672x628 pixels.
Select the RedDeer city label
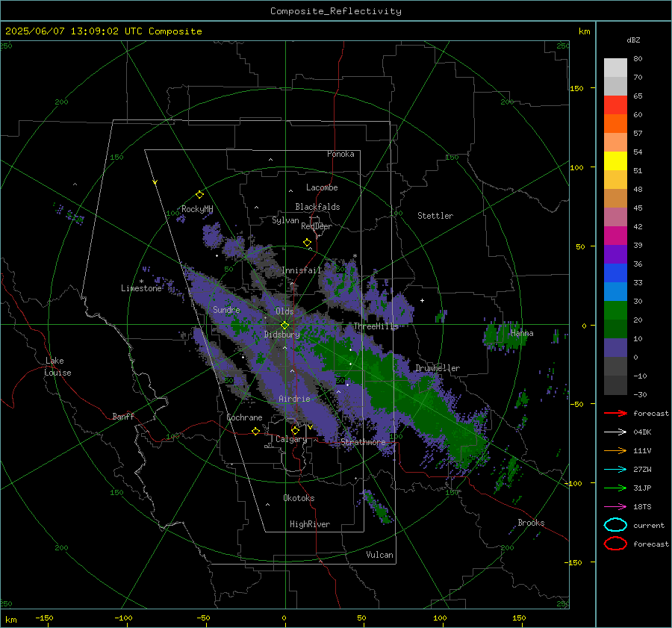317,226
